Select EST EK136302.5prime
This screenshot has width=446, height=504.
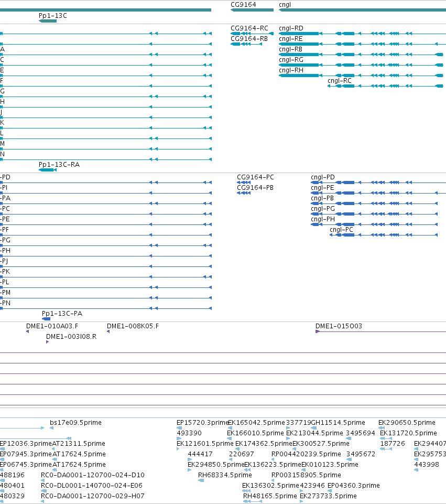(x=270, y=485)
